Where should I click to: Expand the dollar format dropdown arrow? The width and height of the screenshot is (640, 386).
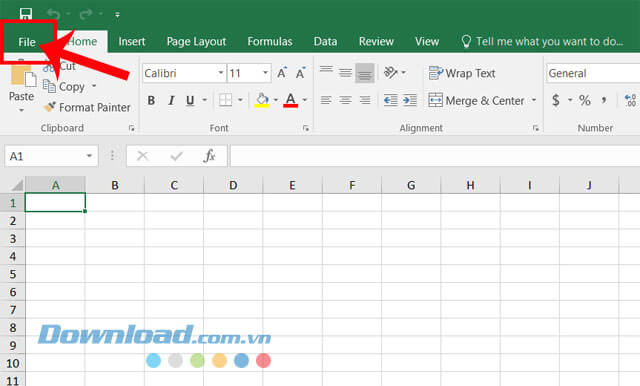pos(570,100)
